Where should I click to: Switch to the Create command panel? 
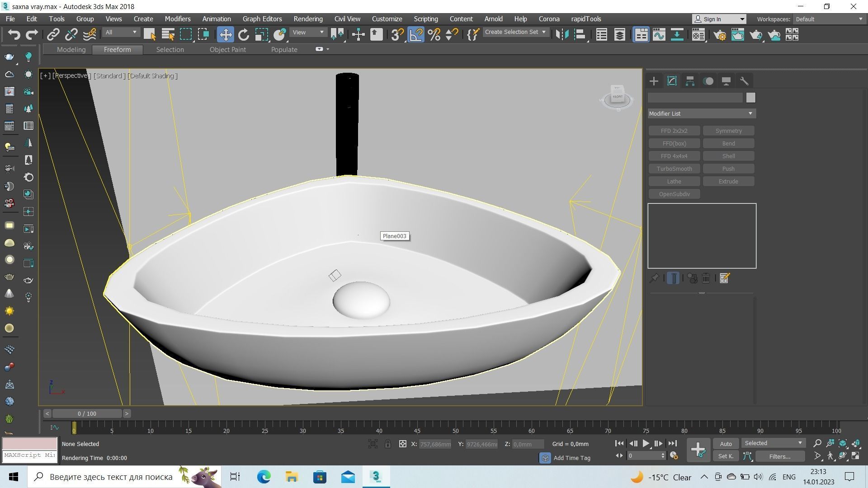[x=654, y=81]
